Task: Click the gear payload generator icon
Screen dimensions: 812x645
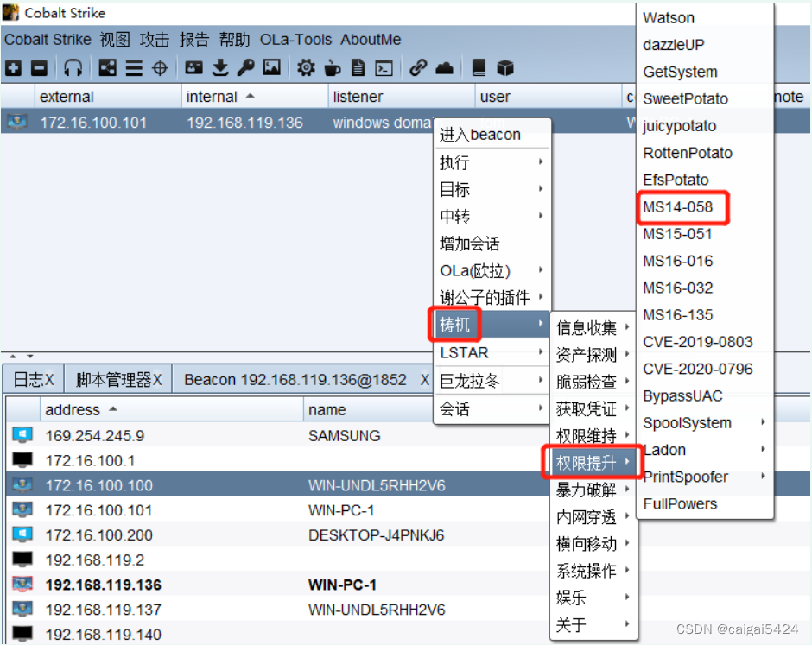Action: (x=306, y=67)
